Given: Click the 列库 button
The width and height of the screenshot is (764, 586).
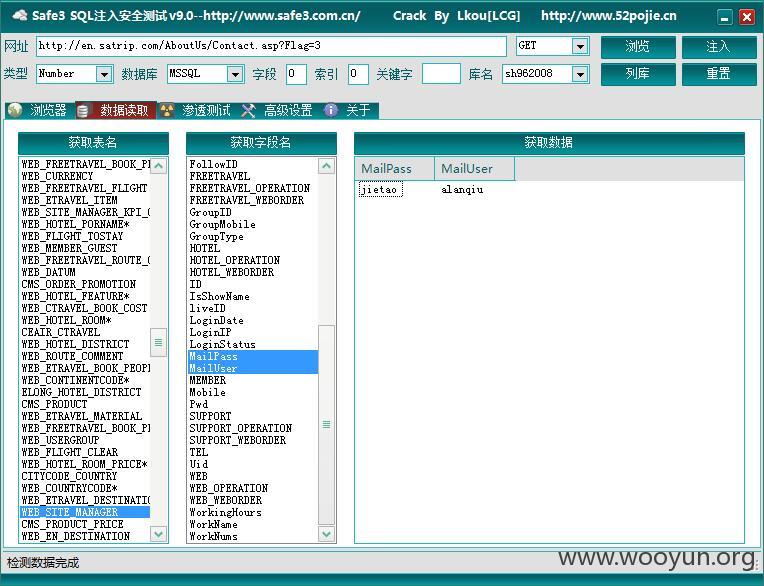Looking at the screenshot, I should click(x=638, y=74).
